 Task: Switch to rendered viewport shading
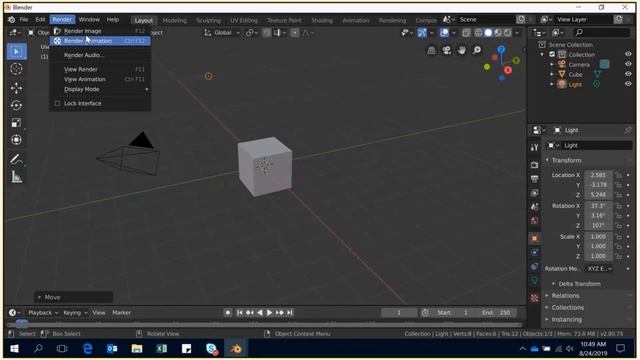pyautogui.click(x=507, y=33)
